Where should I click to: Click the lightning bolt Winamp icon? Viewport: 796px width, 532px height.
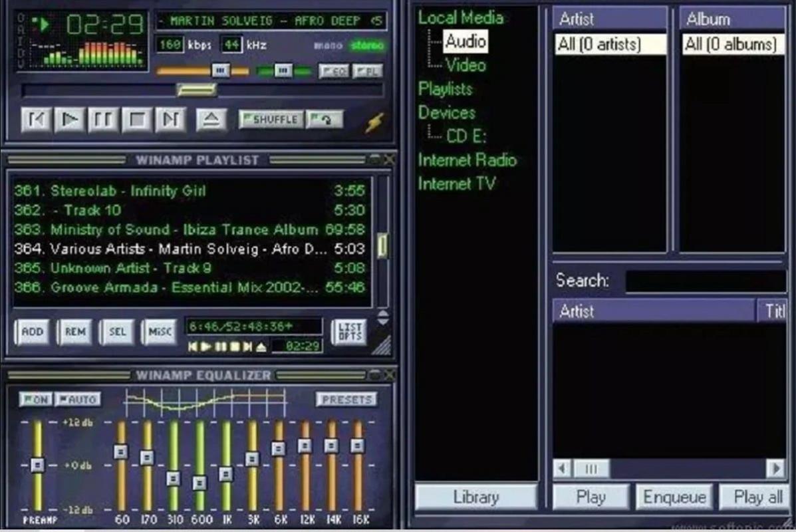[x=374, y=122]
